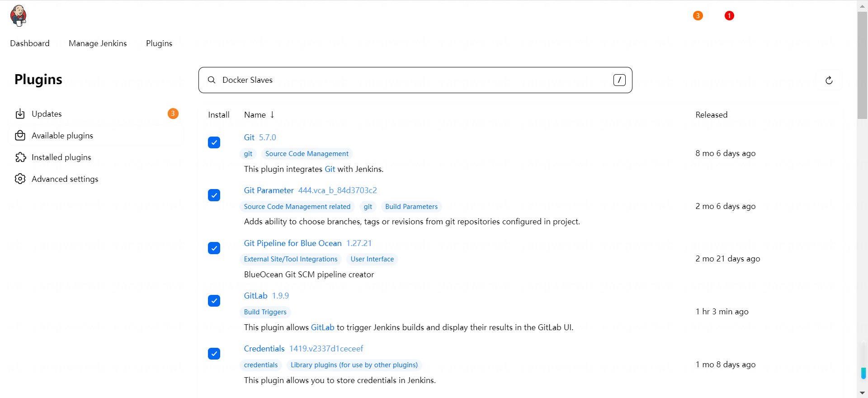The height and width of the screenshot is (398, 868).
Task: Switch to Available plugins section
Action: click(96, 136)
